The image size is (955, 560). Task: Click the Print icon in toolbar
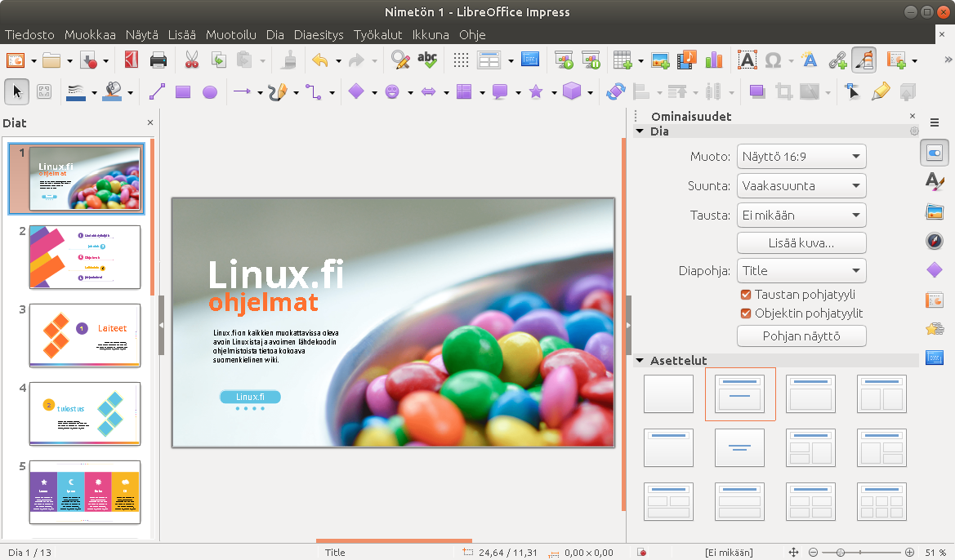(158, 60)
